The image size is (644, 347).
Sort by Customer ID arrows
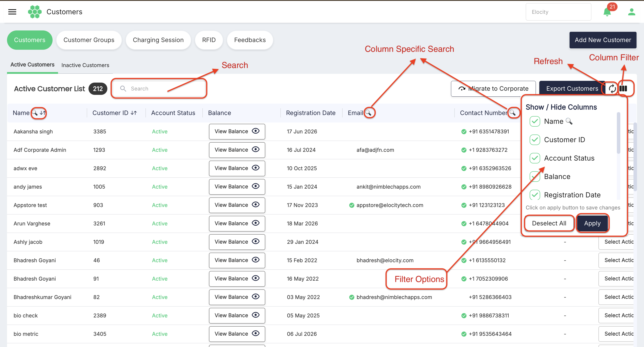(134, 113)
